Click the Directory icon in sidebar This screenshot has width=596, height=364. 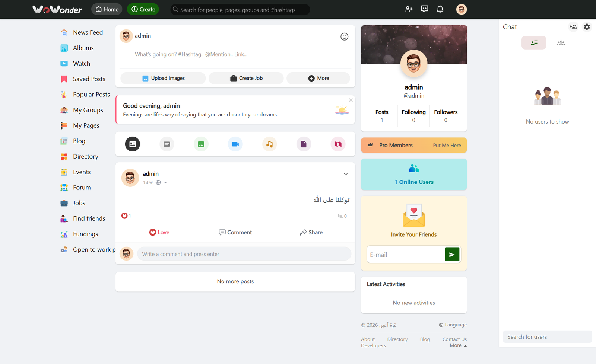click(x=64, y=157)
